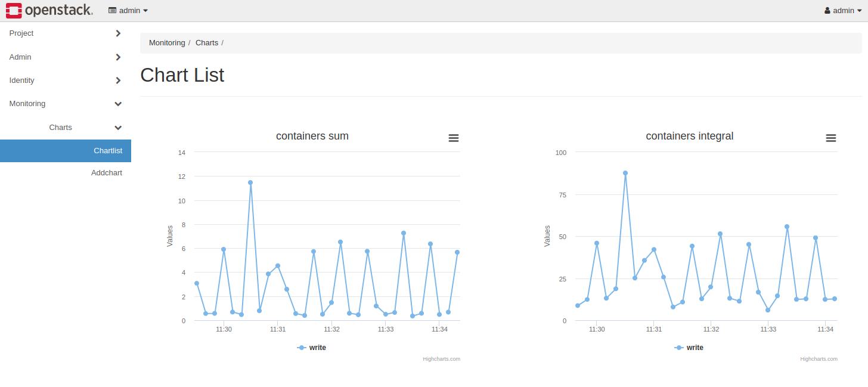868x387 pixels.
Task: Click the OpenStack logo icon
Action: pos(14,10)
